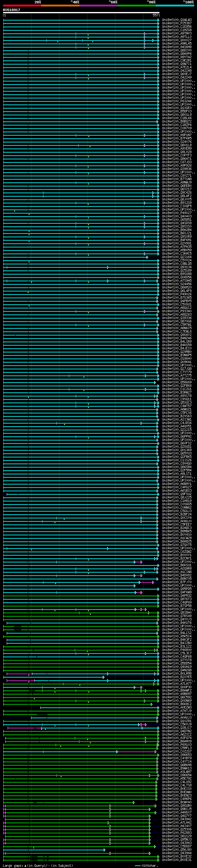Click the UniRef100_Q01369 label
The image size is (197, 868).
tap(177, 450)
